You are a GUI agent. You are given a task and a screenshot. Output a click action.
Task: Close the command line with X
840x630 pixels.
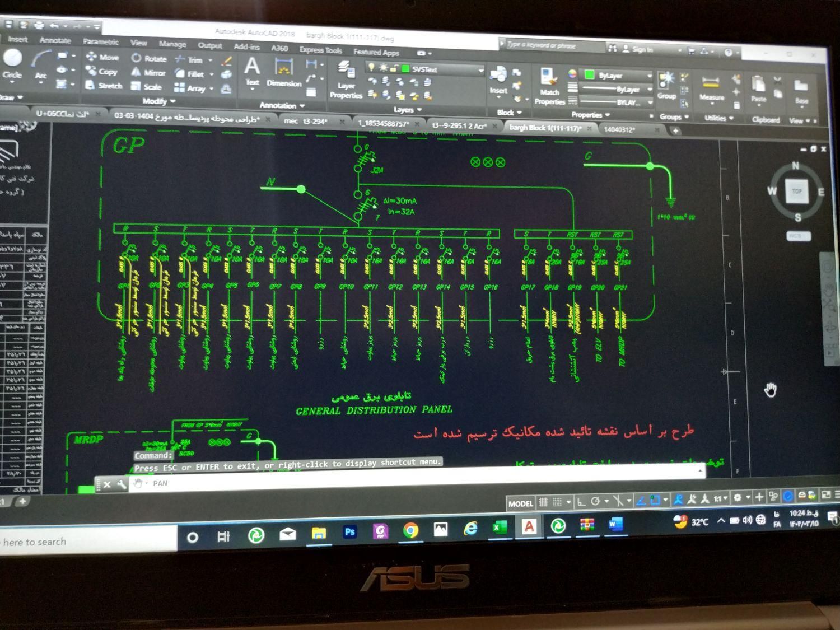tap(107, 484)
